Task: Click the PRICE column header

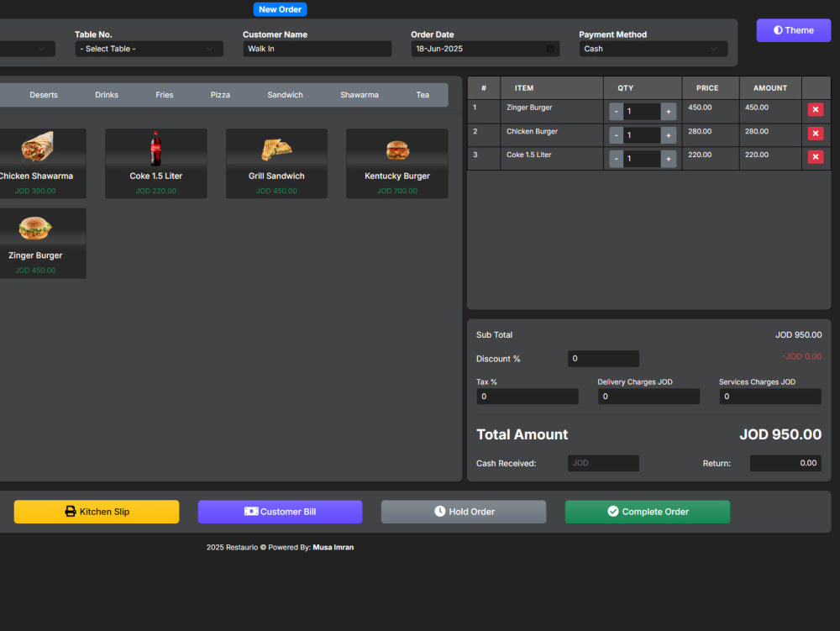Action: [711, 88]
